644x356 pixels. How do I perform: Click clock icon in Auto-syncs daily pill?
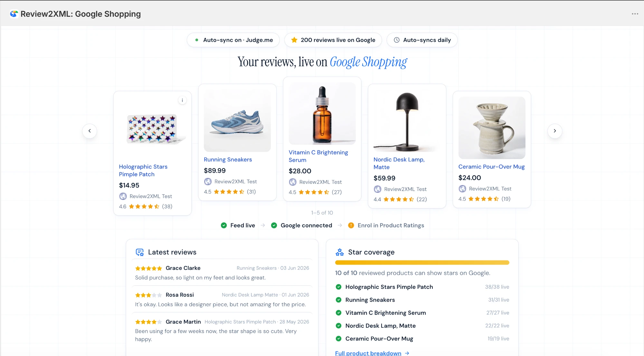[397, 40]
